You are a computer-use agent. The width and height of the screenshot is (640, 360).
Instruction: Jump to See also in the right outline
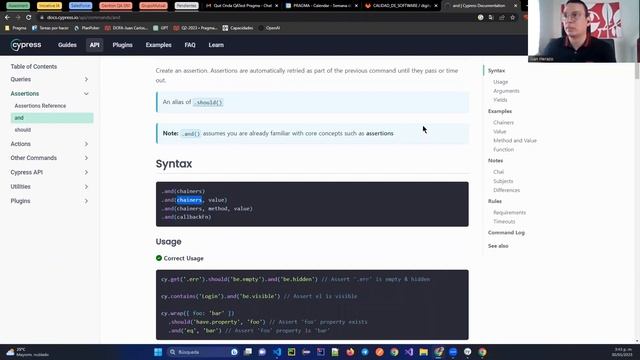(x=498, y=246)
